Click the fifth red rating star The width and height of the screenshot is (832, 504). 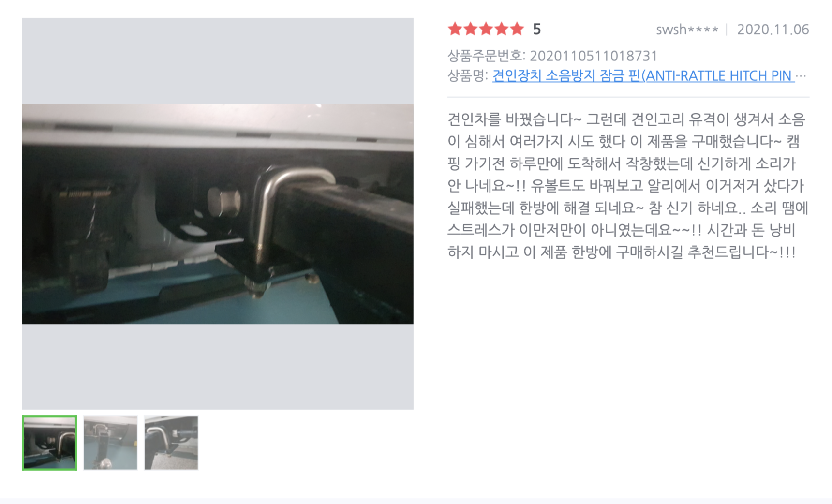pos(517,29)
